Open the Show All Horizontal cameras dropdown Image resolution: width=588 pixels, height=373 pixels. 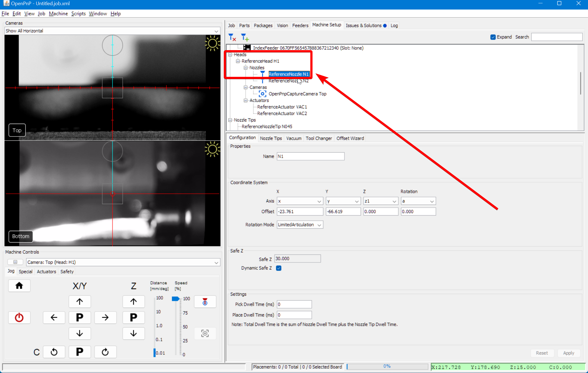tap(112, 31)
